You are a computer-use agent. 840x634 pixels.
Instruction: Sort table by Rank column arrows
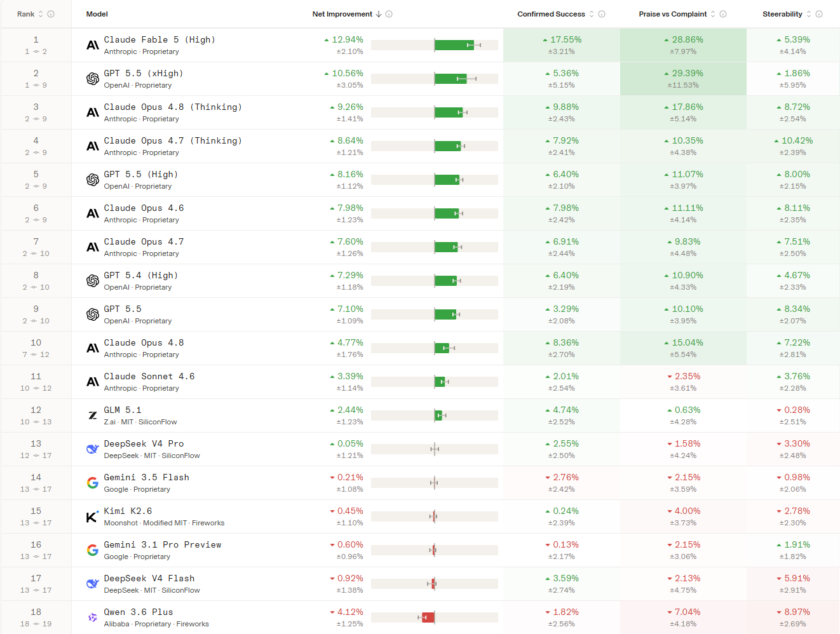[x=41, y=14]
